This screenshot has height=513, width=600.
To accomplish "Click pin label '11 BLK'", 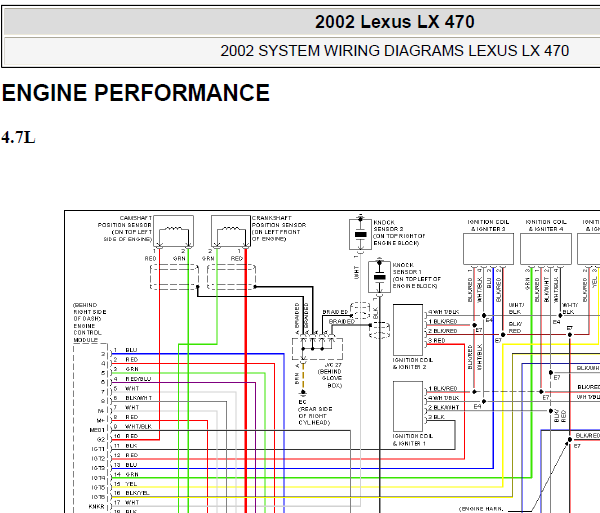I will point(126,446).
